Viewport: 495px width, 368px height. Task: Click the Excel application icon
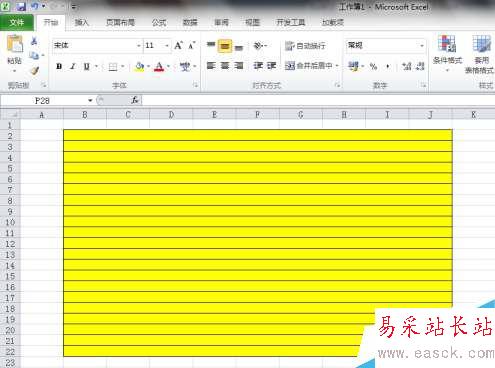click(x=6, y=6)
